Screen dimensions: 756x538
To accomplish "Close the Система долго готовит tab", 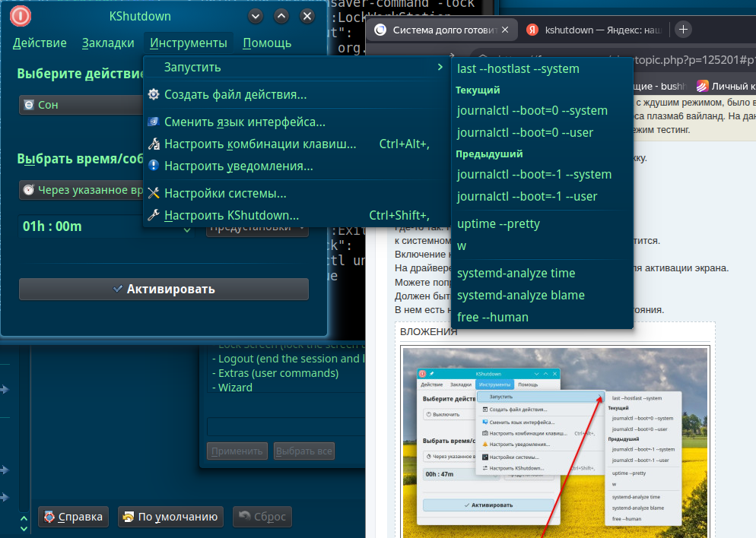I will click(x=505, y=30).
